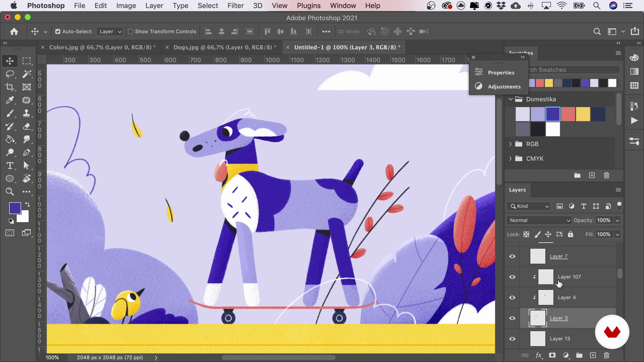Viewport: 644px width, 362px height.
Task: Select the Hand tool
Action: click(26, 179)
